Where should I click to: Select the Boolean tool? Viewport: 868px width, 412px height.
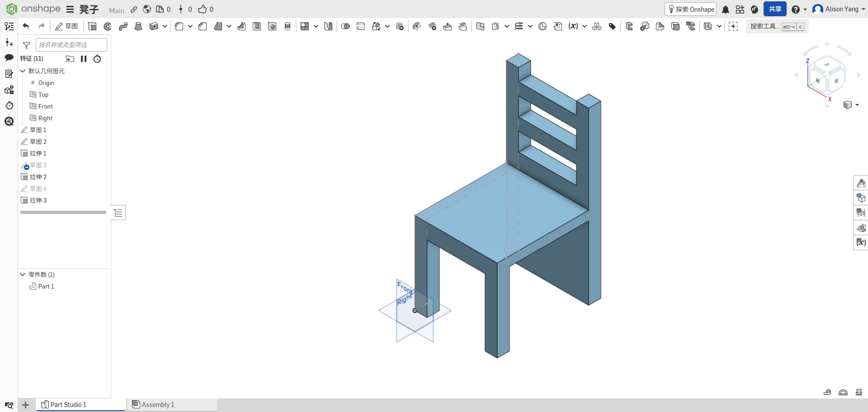(x=345, y=26)
